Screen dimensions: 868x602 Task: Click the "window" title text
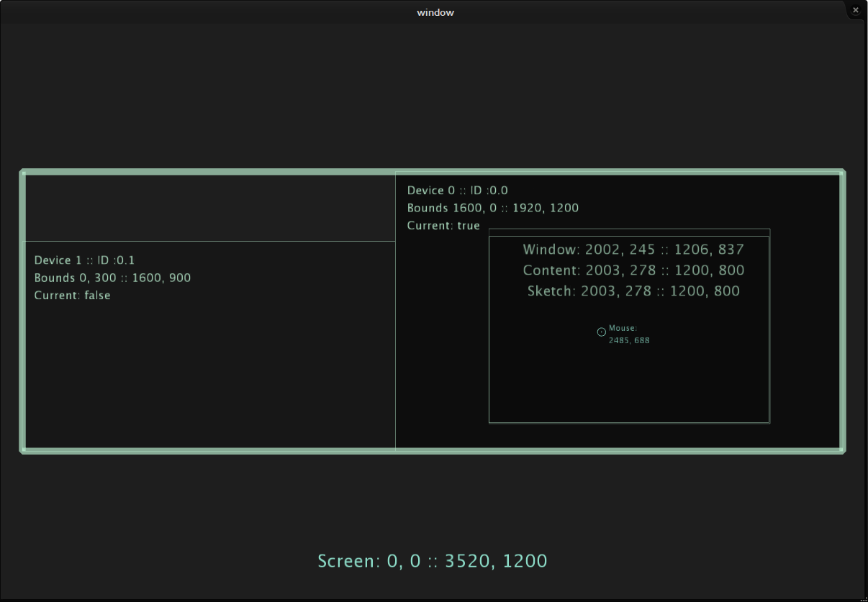435,13
